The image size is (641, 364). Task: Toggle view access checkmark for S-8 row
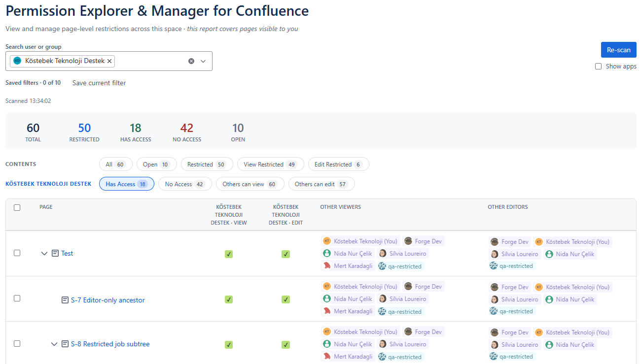coord(229,345)
